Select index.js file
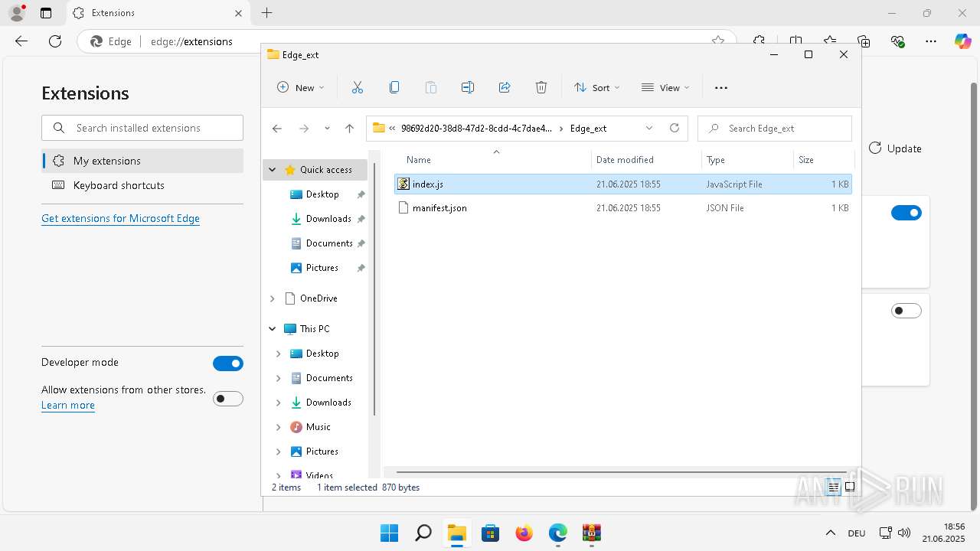 click(623, 184)
